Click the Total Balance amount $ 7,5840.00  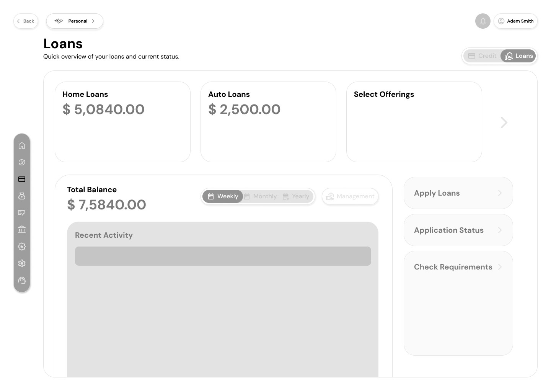click(106, 205)
